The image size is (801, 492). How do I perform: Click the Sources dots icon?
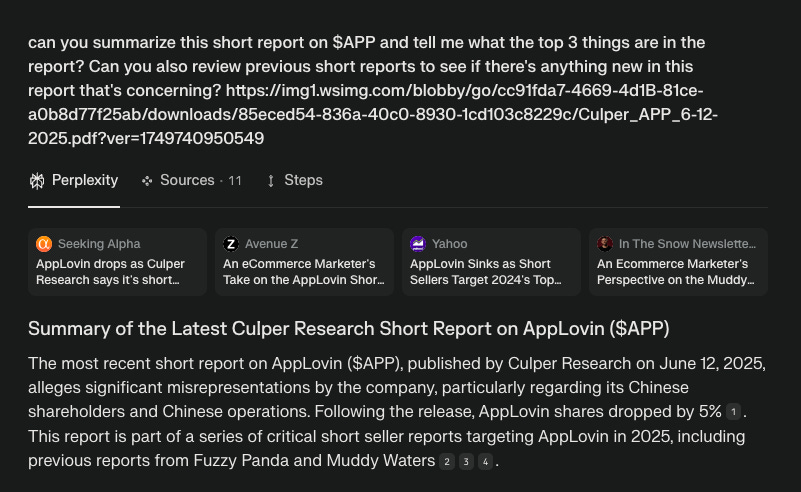coord(147,181)
